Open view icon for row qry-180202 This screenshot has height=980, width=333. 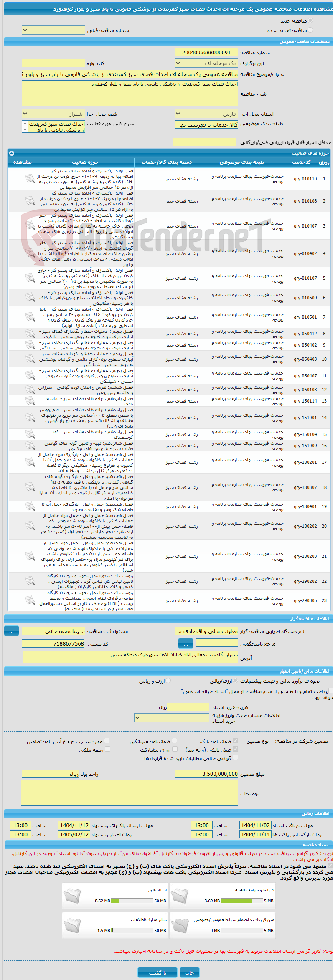pos(30,526)
